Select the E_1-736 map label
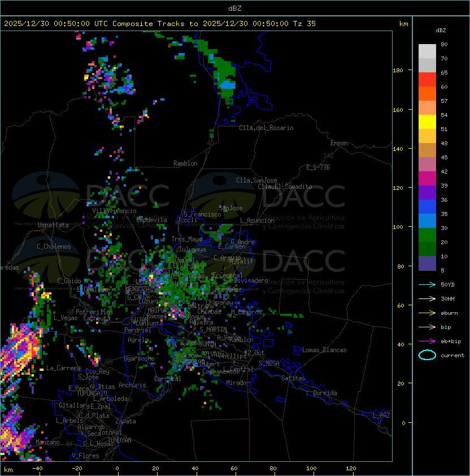The width and height of the screenshot is (470, 476). pos(318,167)
